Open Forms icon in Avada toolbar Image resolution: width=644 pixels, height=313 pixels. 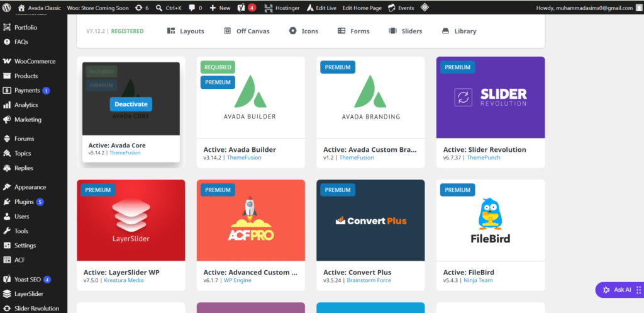341,31
